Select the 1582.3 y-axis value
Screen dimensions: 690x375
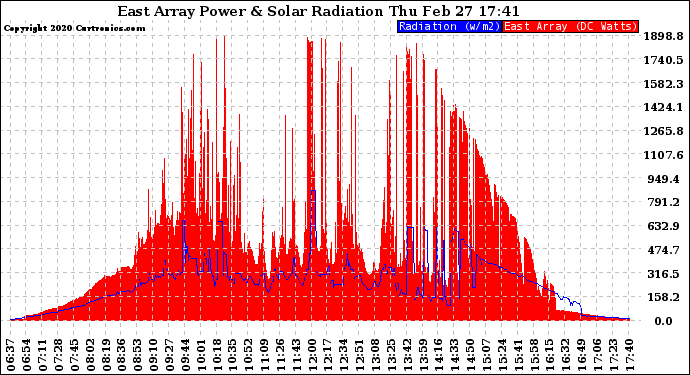pos(663,84)
